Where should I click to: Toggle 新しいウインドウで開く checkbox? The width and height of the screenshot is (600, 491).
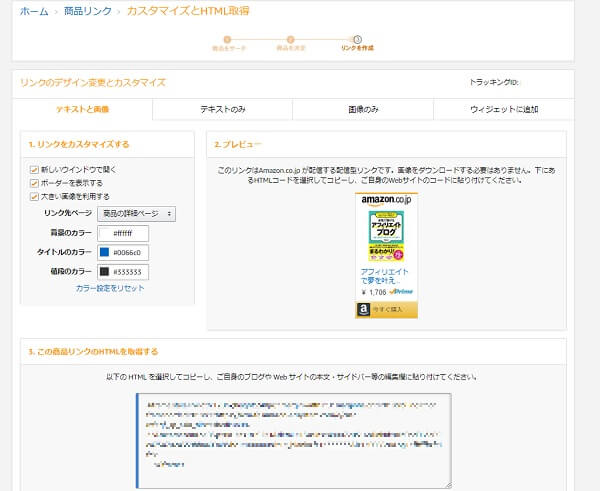tap(34, 169)
